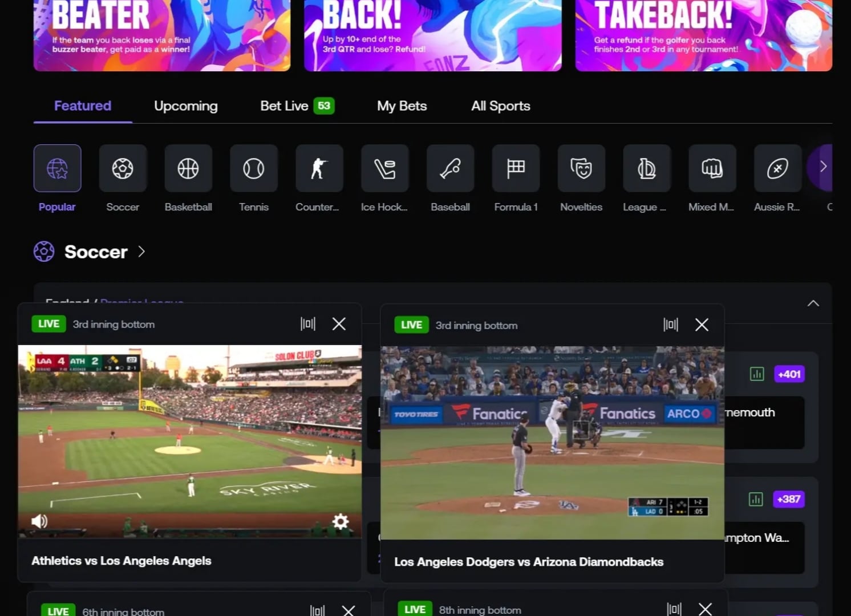Pick the Tennis category icon
Image resolution: width=851 pixels, height=616 pixels.
click(254, 168)
